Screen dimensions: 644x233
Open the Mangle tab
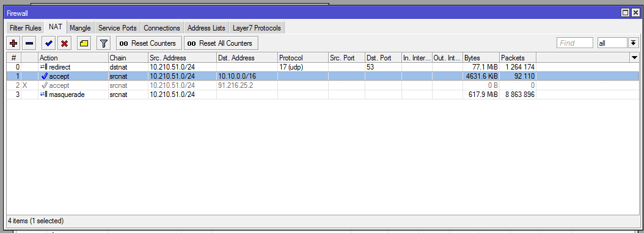click(x=80, y=28)
